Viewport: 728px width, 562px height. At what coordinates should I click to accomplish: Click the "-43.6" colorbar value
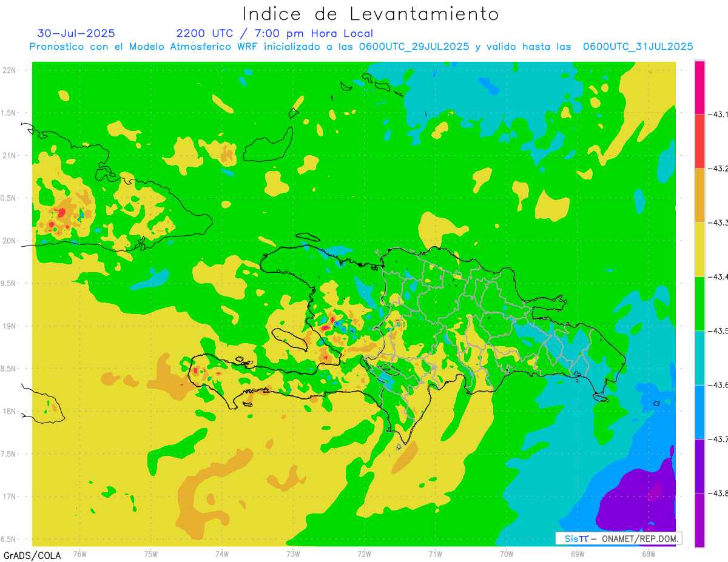pyautogui.click(x=720, y=385)
